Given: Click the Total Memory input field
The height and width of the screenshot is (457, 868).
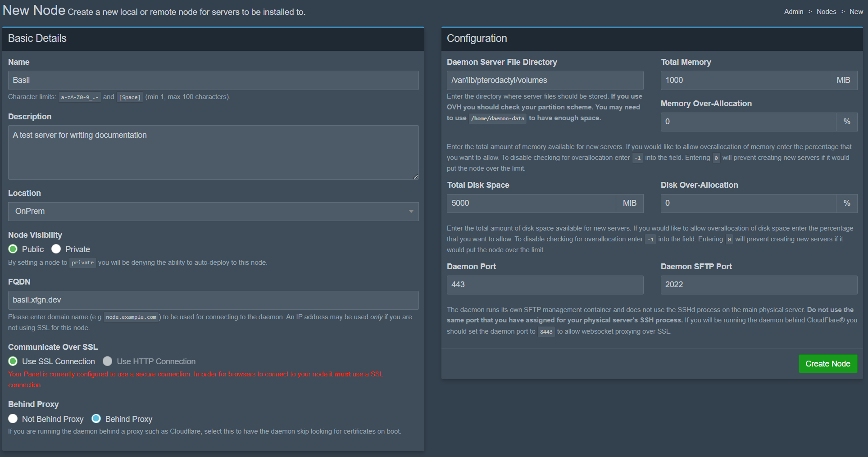Looking at the screenshot, I should pos(745,80).
